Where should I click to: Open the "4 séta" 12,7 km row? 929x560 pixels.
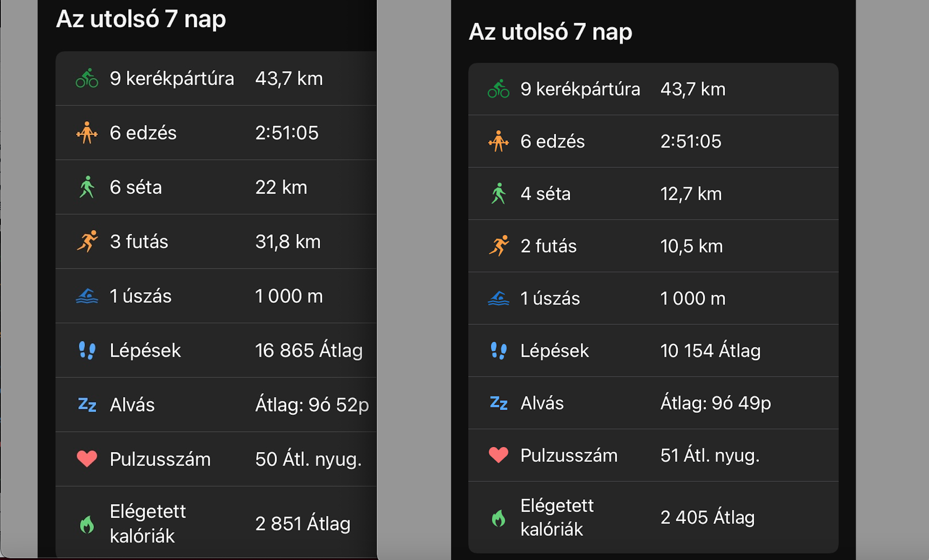point(653,194)
